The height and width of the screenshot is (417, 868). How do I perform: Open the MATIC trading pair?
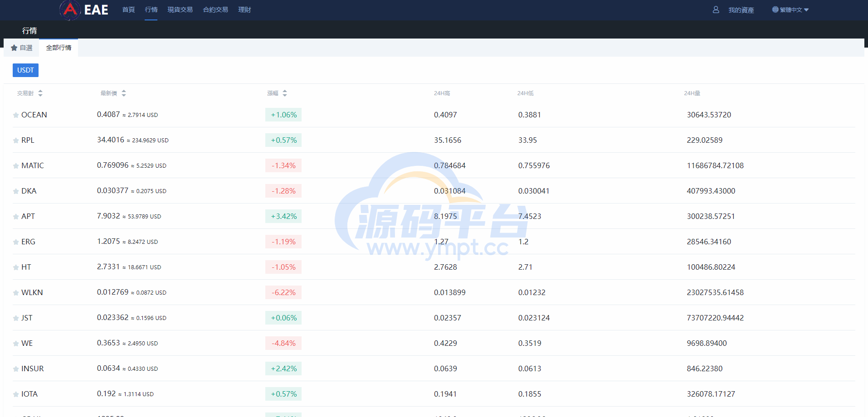[x=33, y=165]
